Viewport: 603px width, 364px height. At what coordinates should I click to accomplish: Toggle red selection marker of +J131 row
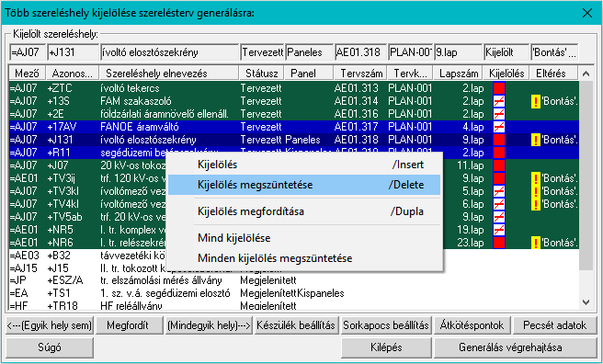(x=499, y=140)
